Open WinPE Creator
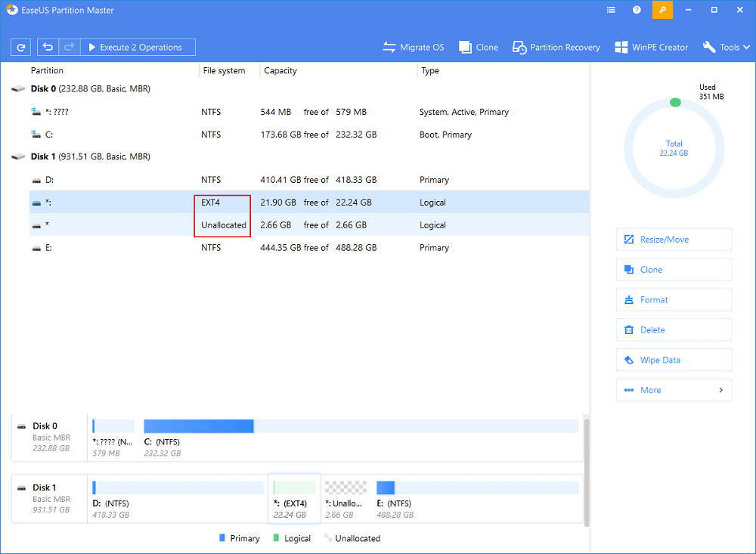 (x=651, y=47)
